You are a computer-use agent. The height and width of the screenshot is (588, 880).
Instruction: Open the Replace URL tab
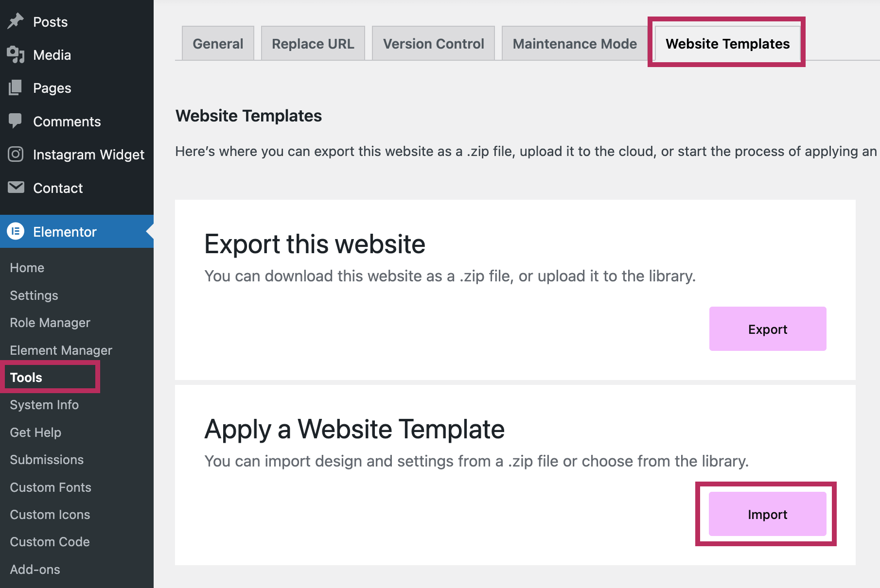click(313, 43)
